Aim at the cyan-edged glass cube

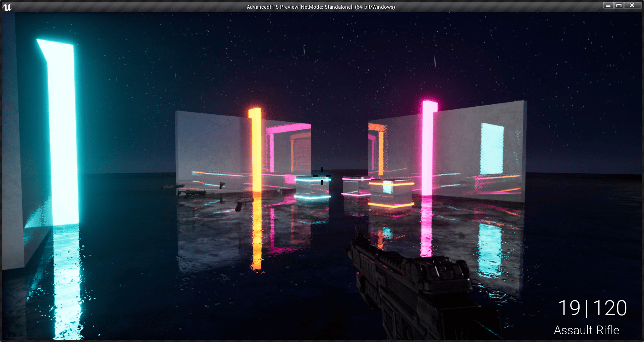313,188
